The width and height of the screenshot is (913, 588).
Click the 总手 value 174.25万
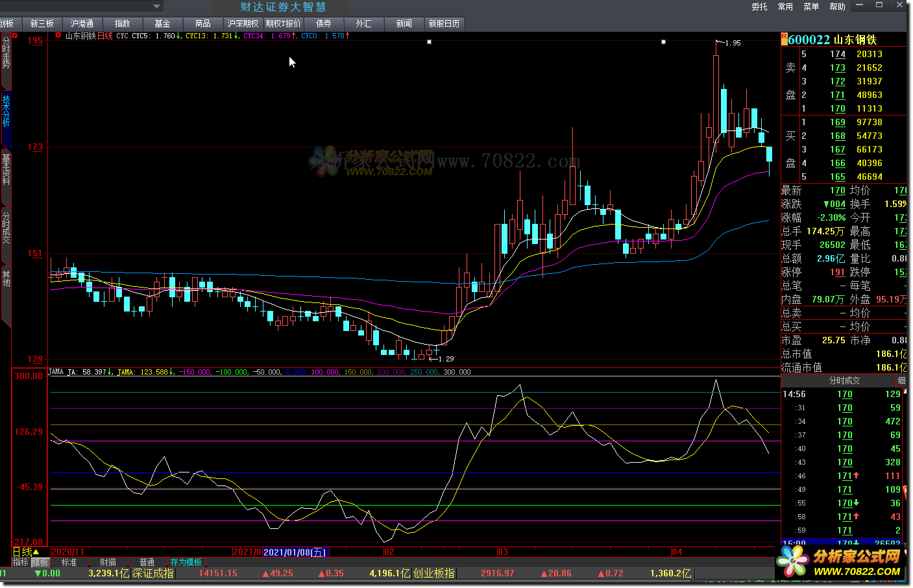pos(825,231)
